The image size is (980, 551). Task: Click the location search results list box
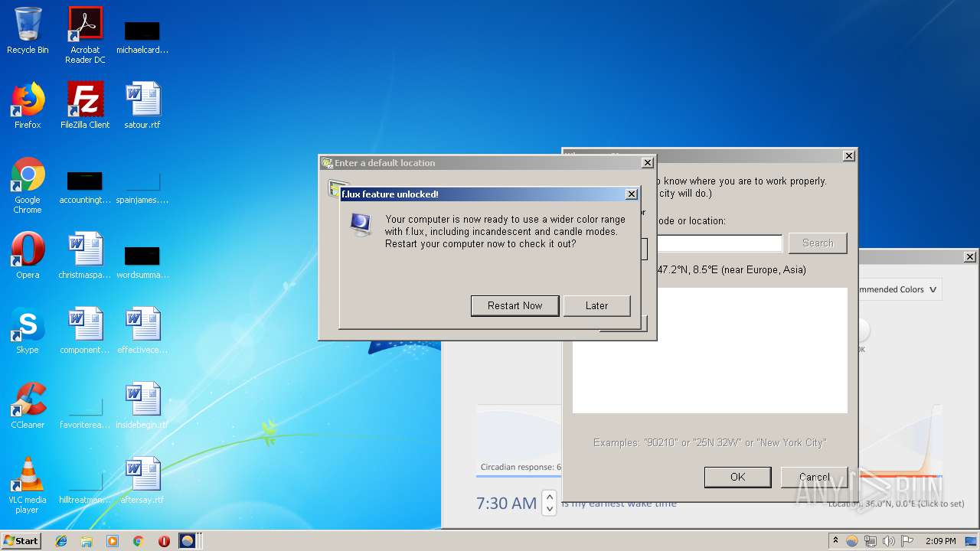(x=710, y=350)
